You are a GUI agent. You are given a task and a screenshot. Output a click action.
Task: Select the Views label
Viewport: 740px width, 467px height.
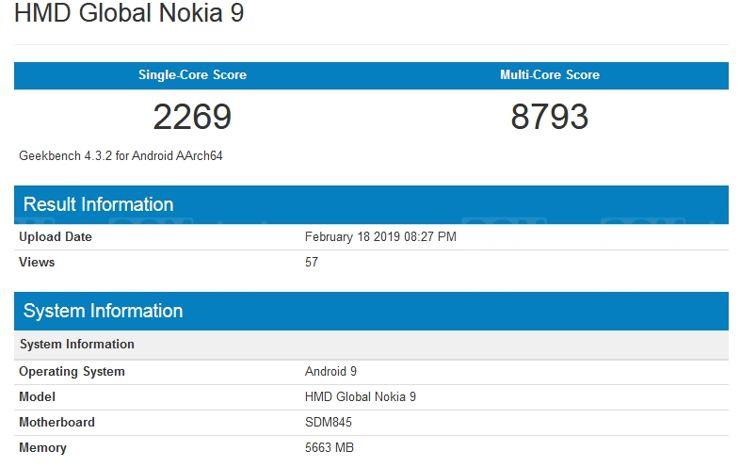[x=37, y=262]
